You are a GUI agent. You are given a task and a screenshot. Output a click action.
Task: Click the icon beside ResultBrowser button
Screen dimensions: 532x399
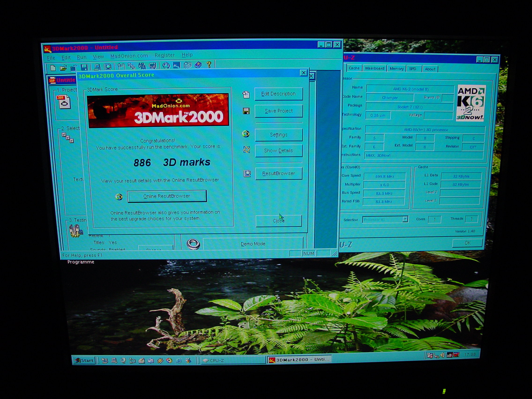(247, 173)
